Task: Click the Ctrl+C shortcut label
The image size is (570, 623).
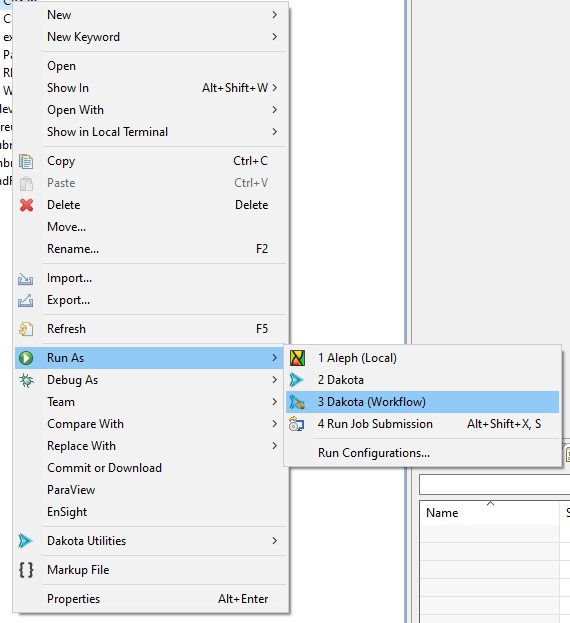Action: (x=251, y=161)
